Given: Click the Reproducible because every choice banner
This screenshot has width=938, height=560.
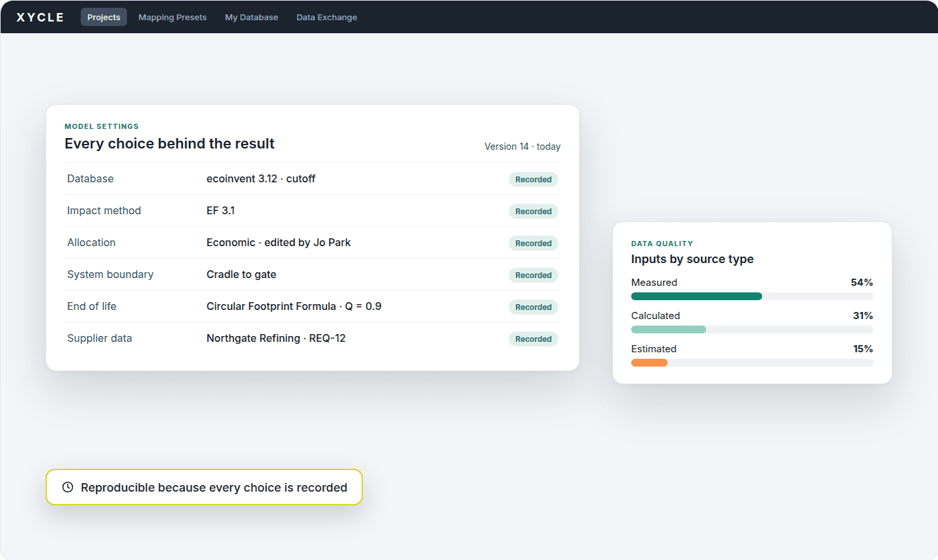Looking at the screenshot, I should [204, 487].
